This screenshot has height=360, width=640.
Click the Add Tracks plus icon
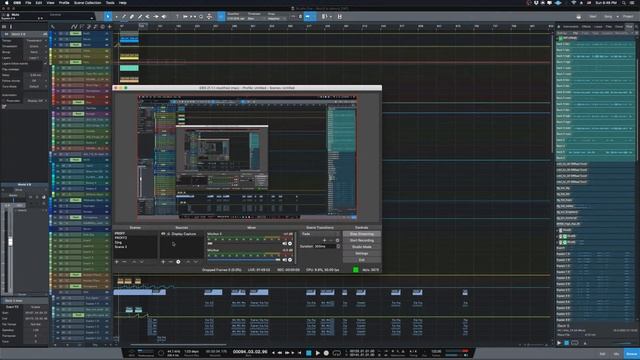[109, 27]
